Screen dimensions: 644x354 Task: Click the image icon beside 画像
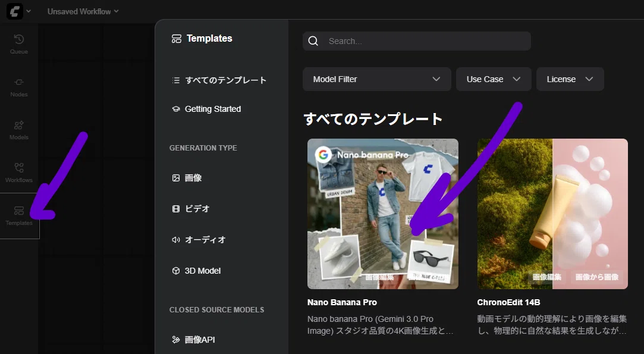[176, 178]
